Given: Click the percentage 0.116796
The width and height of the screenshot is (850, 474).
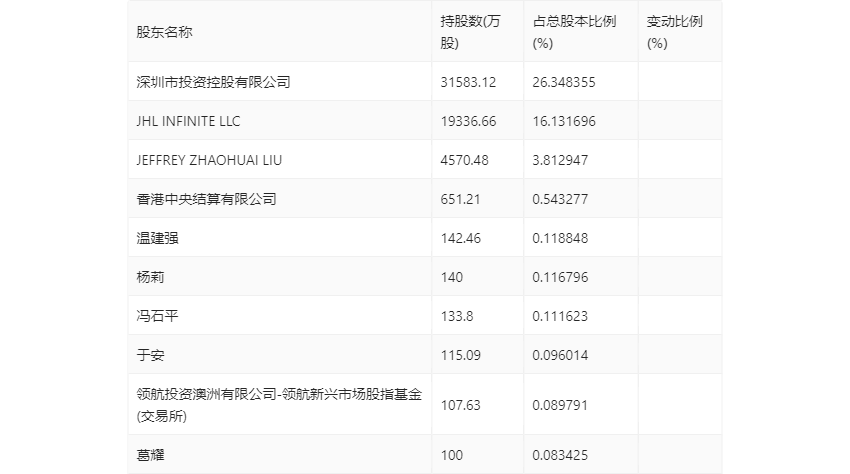Looking at the screenshot, I should point(560,277).
